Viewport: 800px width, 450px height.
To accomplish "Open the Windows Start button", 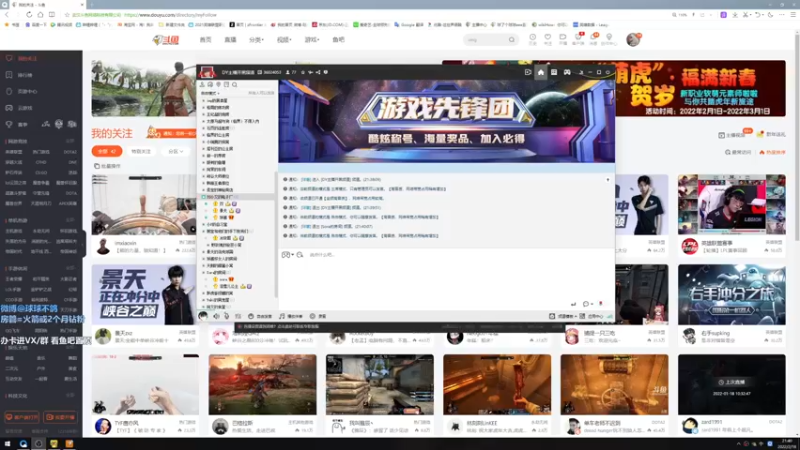I will [7, 444].
